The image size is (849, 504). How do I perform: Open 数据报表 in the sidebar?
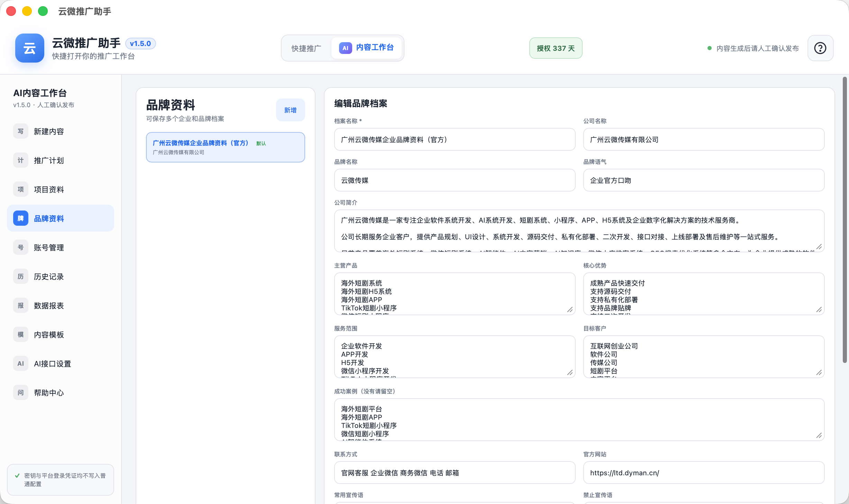tap(61, 306)
